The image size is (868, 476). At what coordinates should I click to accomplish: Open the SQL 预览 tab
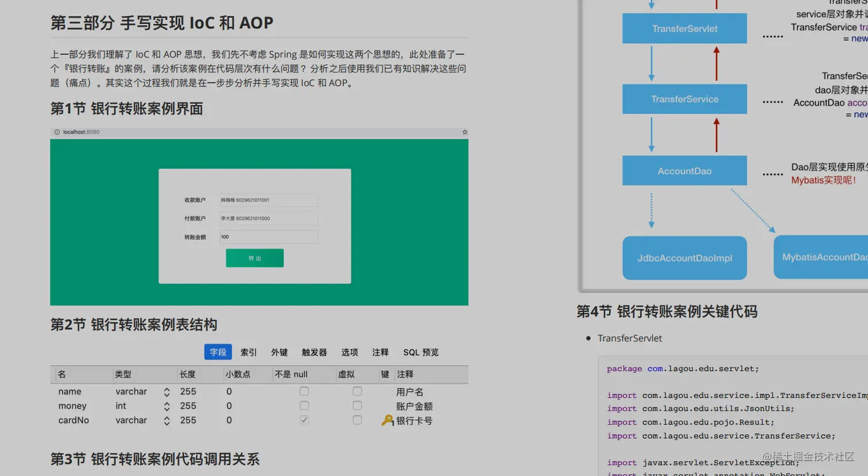click(421, 352)
